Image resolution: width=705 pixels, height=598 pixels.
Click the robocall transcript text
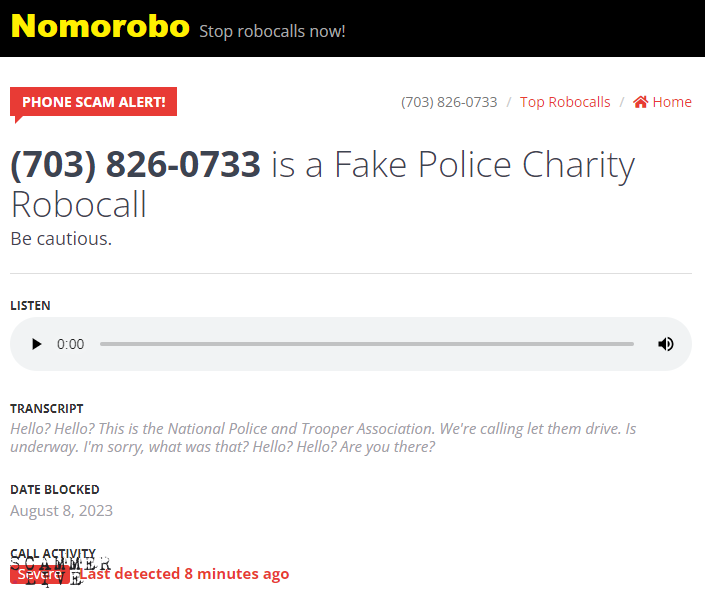click(323, 438)
